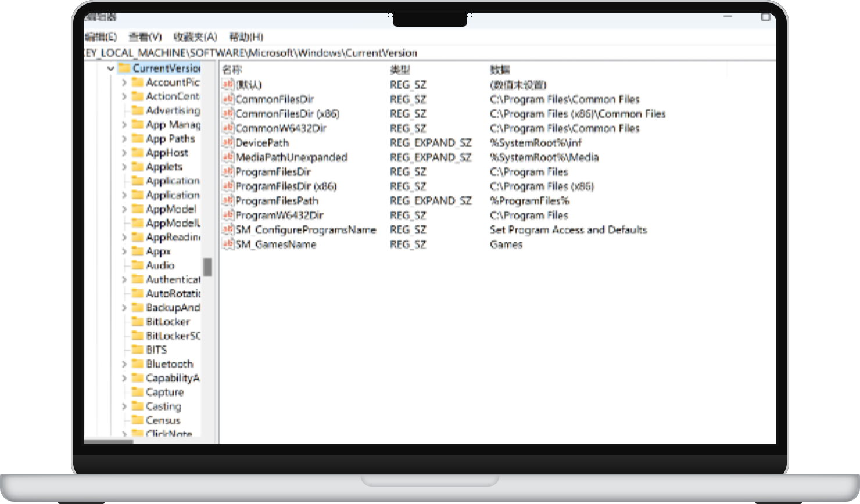Click the string icon beside CommonFilesDir (x86)

pos(228,113)
